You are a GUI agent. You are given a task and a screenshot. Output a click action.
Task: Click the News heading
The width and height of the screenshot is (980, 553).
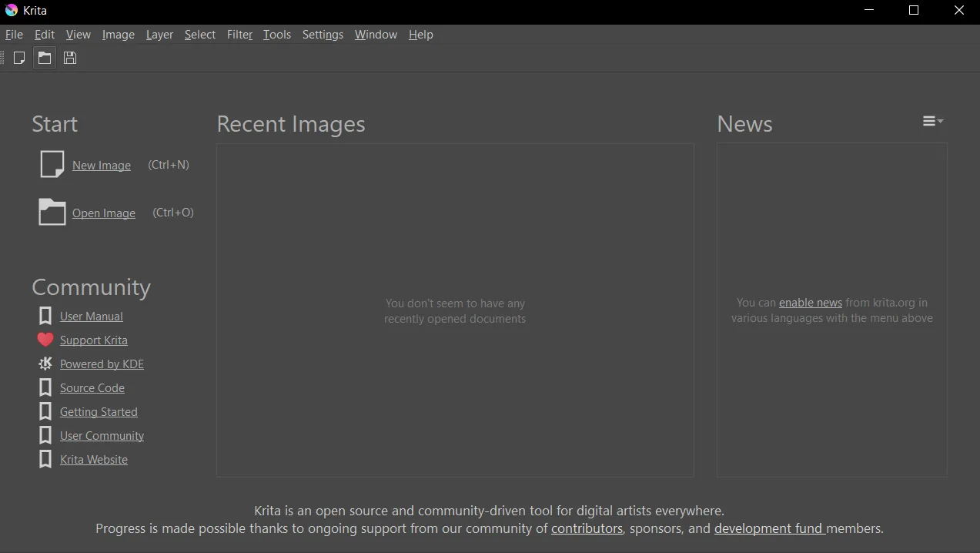[744, 124]
